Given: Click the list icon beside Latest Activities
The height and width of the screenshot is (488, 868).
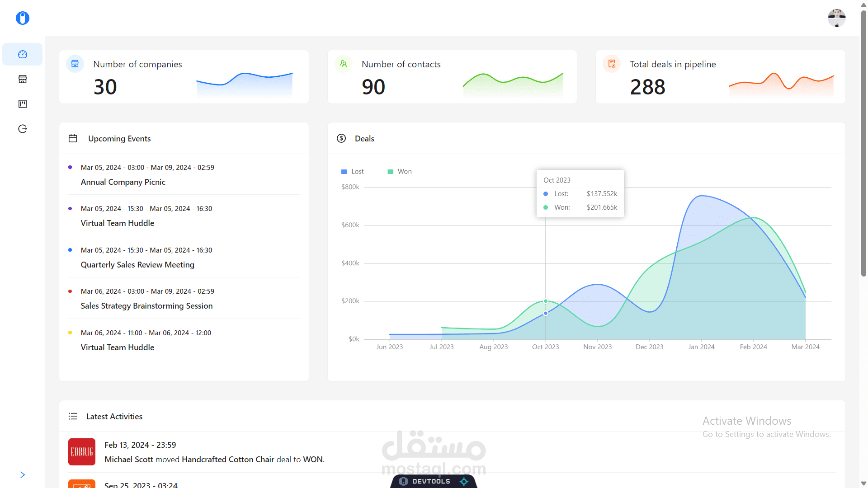Looking at the screenshot, I should [73, 416].
